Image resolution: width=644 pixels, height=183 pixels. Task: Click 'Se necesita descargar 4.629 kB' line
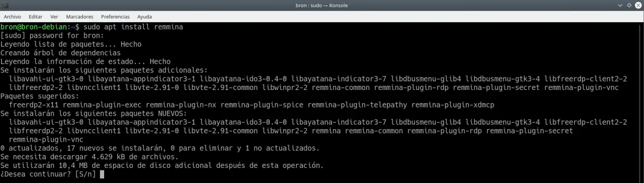[90, 156]
